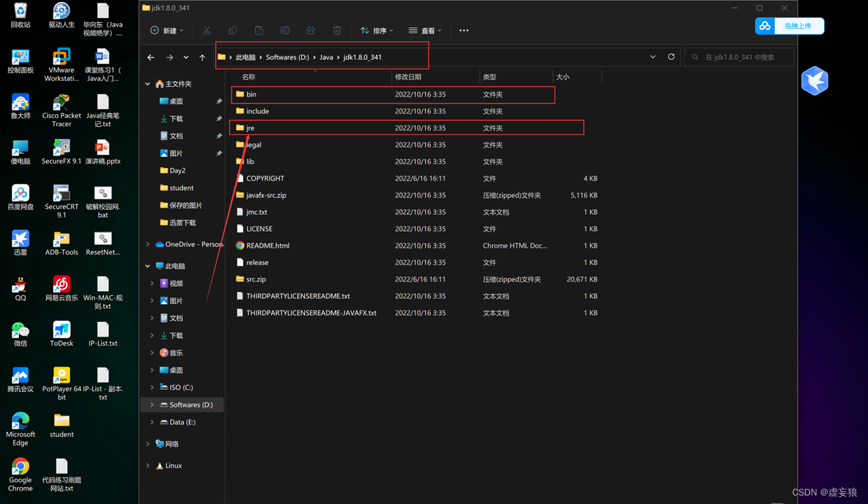Open the 查看 (View) dropdown

(426, 30)
